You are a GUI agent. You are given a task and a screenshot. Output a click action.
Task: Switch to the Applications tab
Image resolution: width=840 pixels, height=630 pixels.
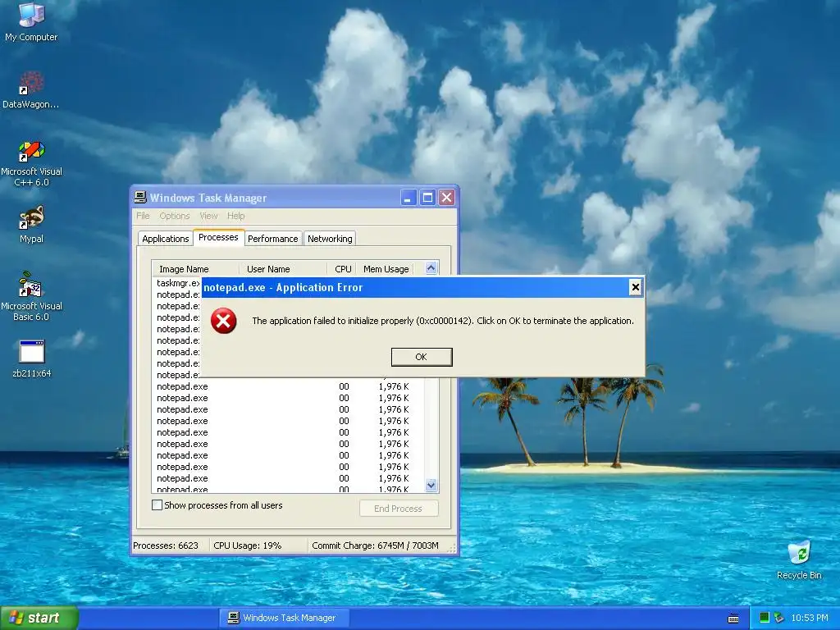(166, 239)
